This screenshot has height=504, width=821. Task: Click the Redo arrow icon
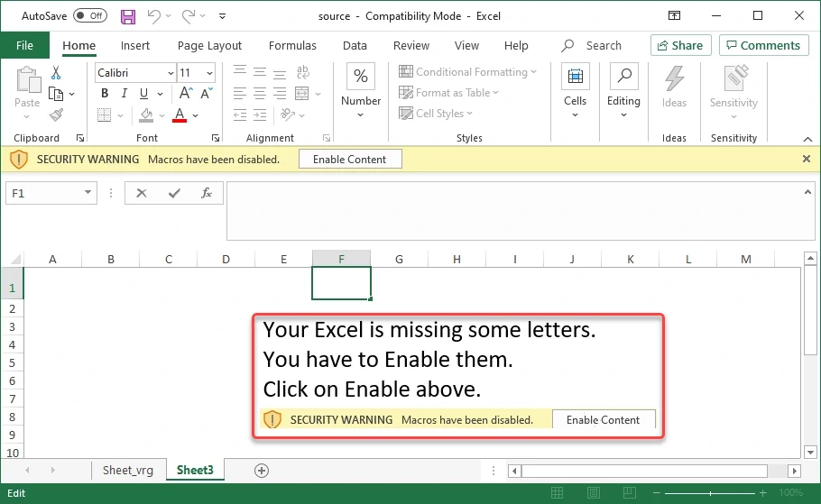coord(189,16)
